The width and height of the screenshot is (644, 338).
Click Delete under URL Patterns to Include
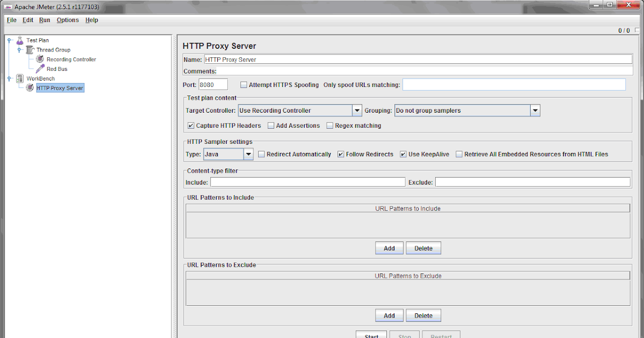(x=423, y=248)
